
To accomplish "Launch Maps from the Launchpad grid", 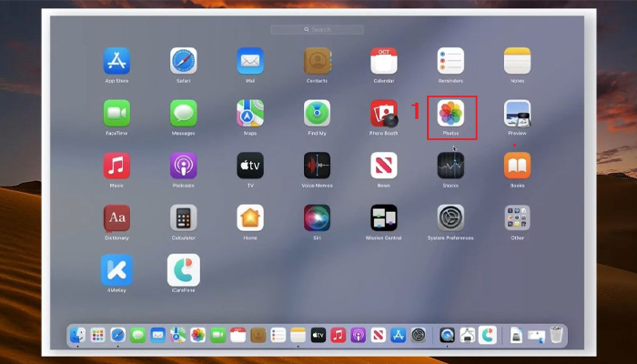I will coord(250,114).
